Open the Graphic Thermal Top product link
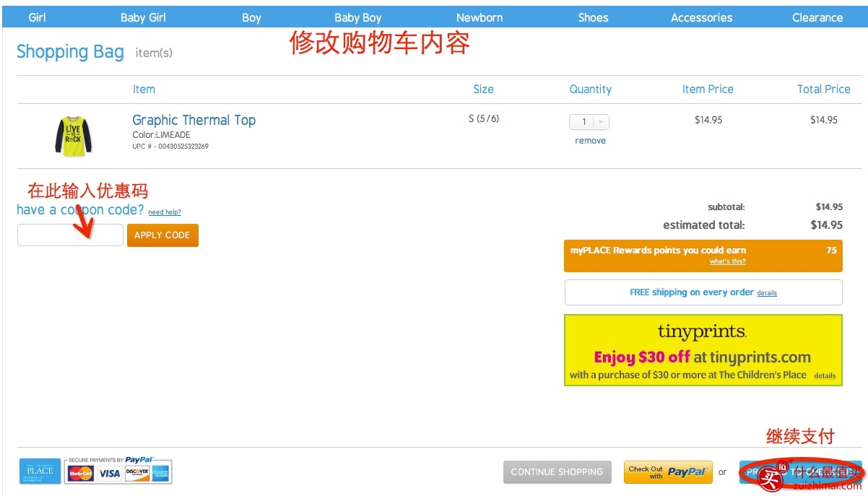The width and height of the screenshot is (868, 496). coord(194,120)
